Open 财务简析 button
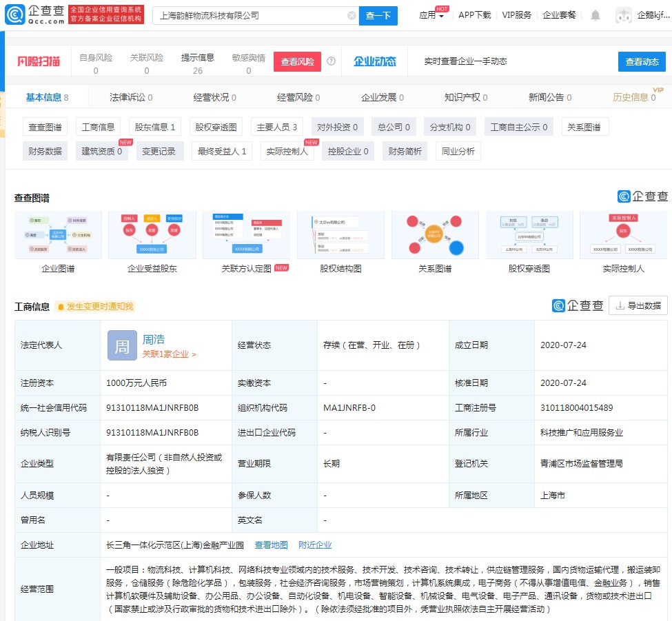The height and width of the screenshot is (621, 672). (x=405, y=151)
